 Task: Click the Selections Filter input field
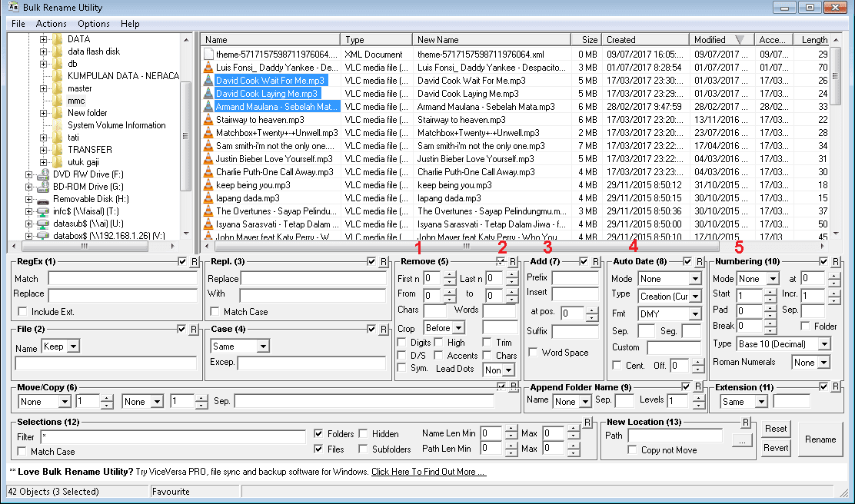[173, 437]
